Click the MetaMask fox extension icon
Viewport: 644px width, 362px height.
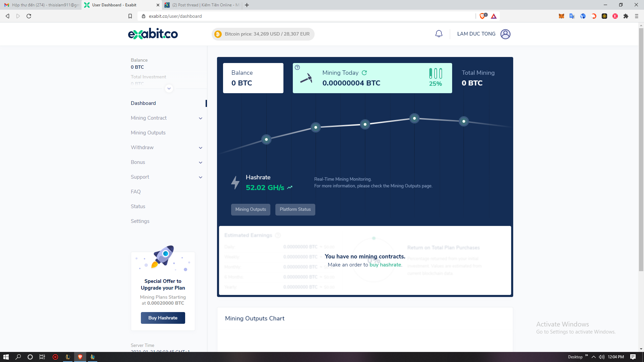(561, 16)
